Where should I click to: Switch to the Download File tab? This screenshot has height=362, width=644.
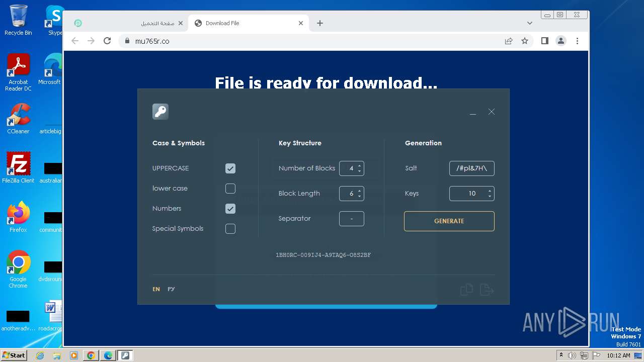(x=248, y=23)
